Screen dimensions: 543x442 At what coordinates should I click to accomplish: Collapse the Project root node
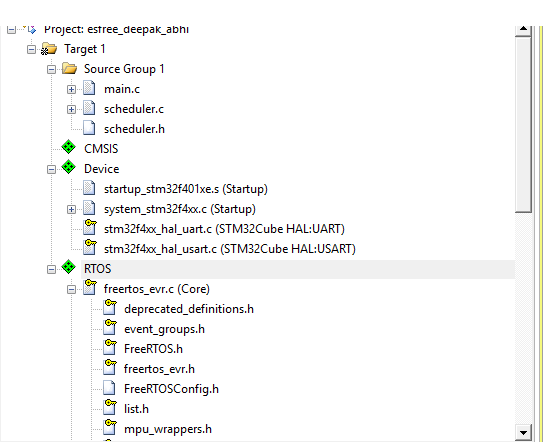coord(11,30)
